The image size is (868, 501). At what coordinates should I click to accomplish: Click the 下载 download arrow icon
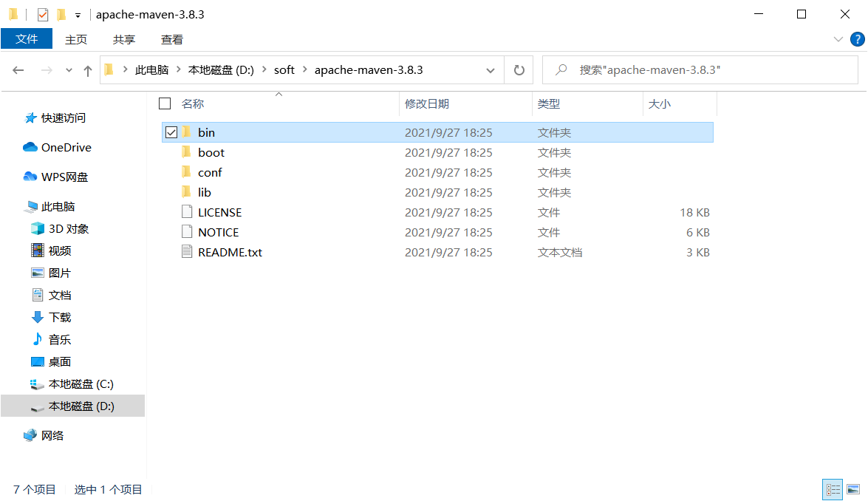coord(38,317)
